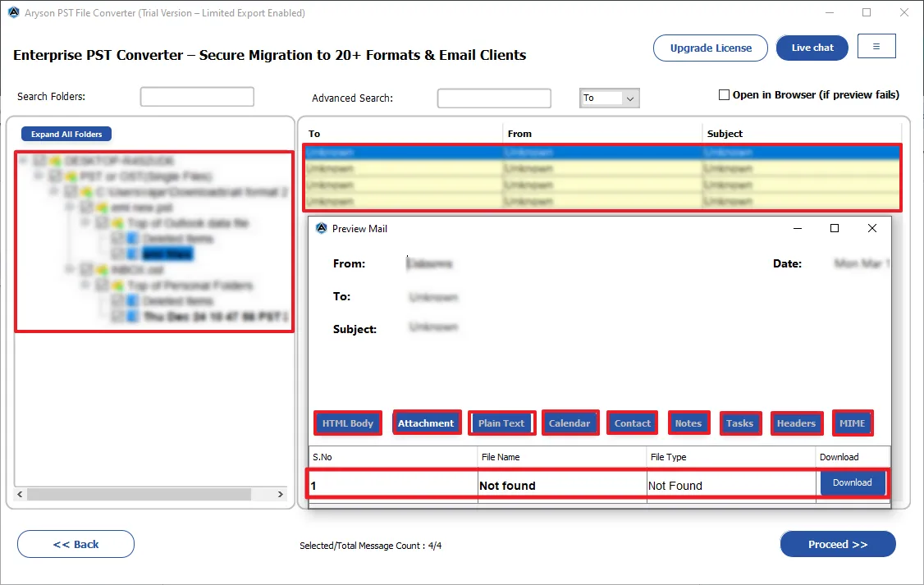Select the blue highlighted message row
This screenshot has width=924, height=585.
click(602, 153)
